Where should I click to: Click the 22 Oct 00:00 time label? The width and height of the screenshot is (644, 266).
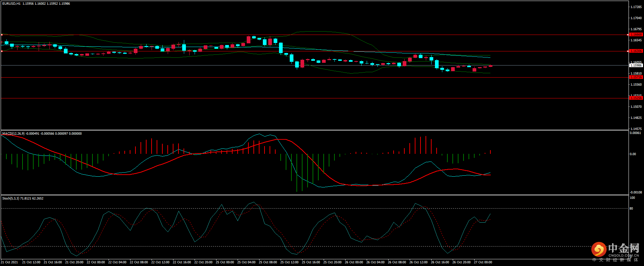click(96, 262)
